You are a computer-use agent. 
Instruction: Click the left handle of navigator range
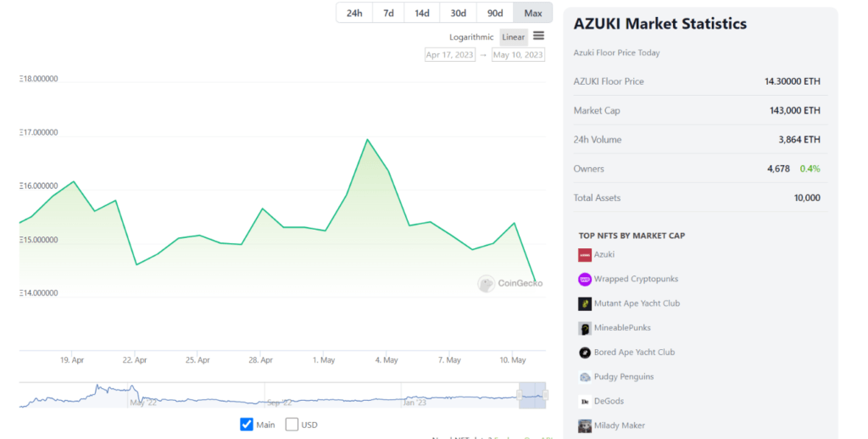pyautogui.click(x=520, y=395)
